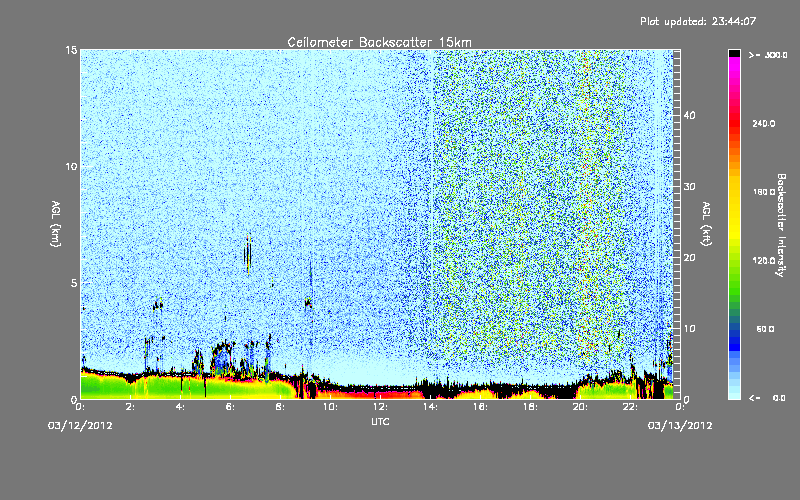800x500 pixels.
Task: Click the cloud echo at 4 km near 9 UTC
Action: click(x=308, y=303)
